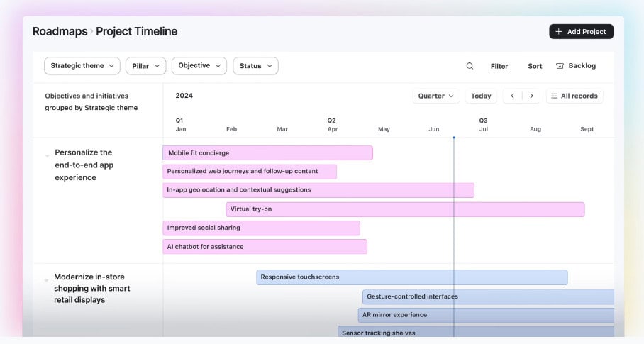The height and width of the screenshot is (344, 644).
Task: Open the Strategic theme dropdown
Action: pyautogui.click(x=82, y=66)
